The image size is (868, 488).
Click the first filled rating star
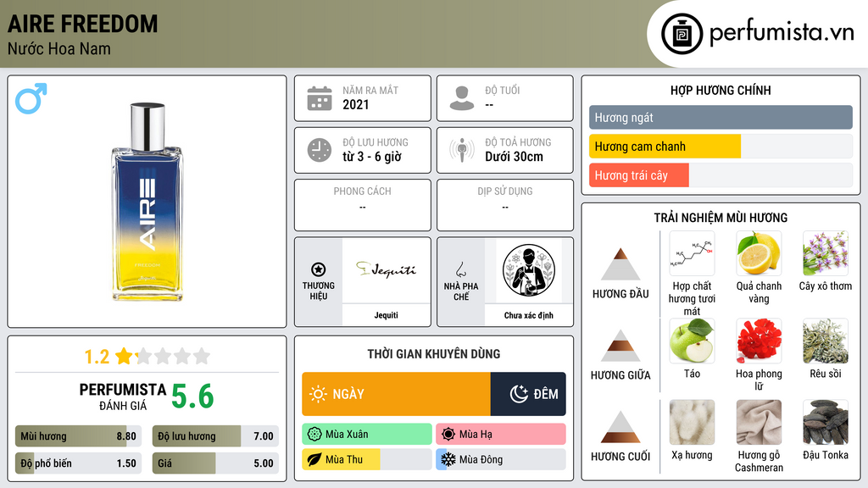point(125,356)
